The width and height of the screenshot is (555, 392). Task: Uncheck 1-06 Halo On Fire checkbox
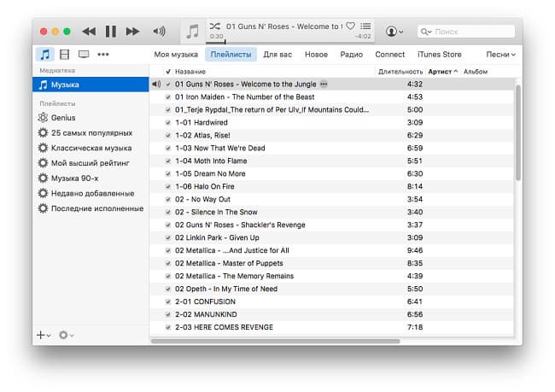(168, 186)
